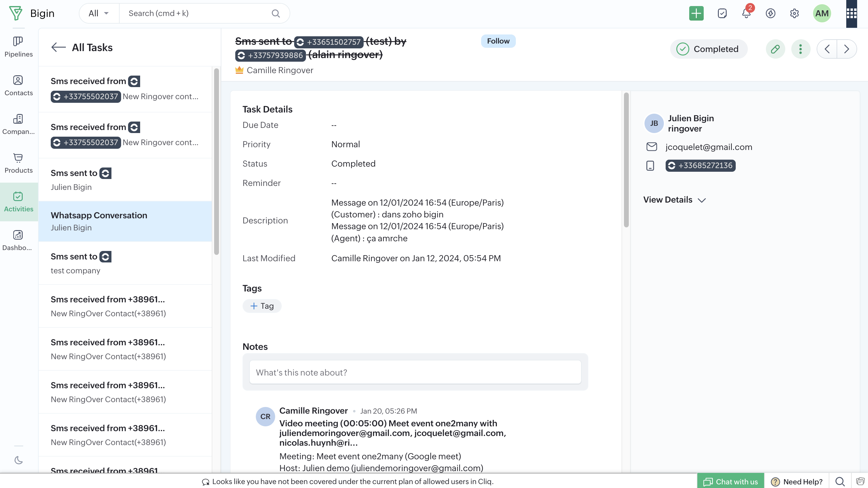Toggle the Follow button
The width and height of the screenshot is (868, 488).
(x=498, y=41)
